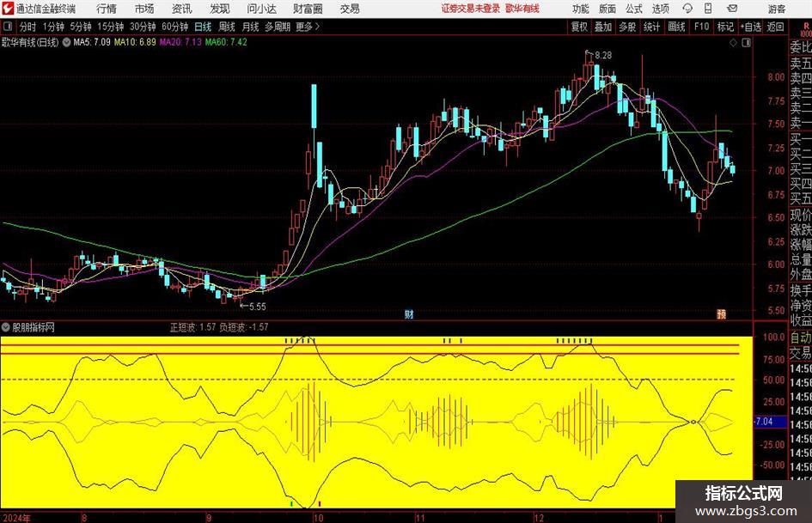Click the 通达信 app logo icon
Image resolution: width=812 pixels, height=523 pixels.
(x=8, y=9)
